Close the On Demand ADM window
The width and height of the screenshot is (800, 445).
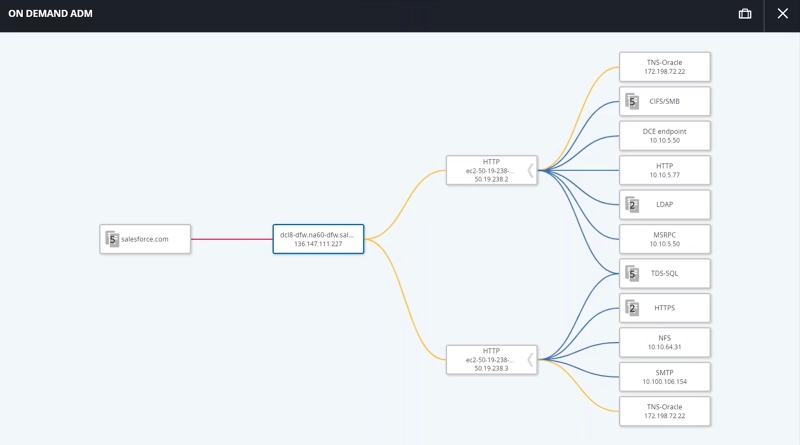[x=782, y=14]
